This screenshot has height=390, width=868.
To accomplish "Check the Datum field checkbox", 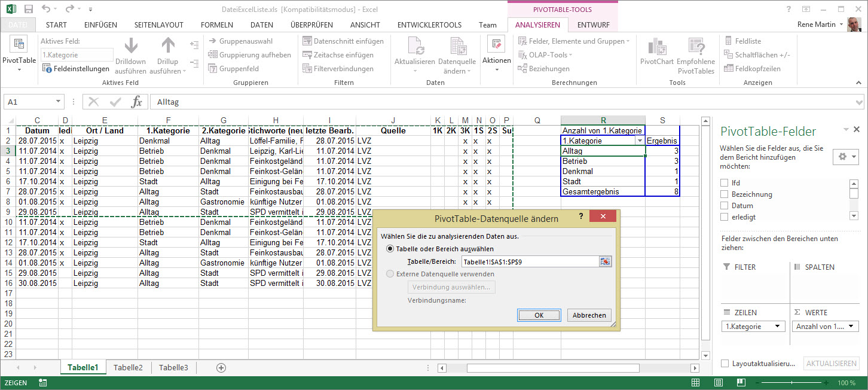I will point(725,206).
